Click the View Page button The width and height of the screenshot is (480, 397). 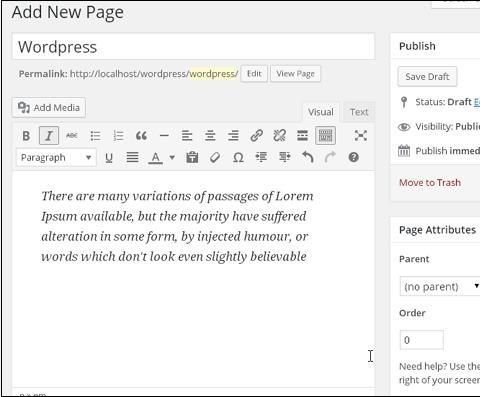pyautogui.click(x=295, y=74)
